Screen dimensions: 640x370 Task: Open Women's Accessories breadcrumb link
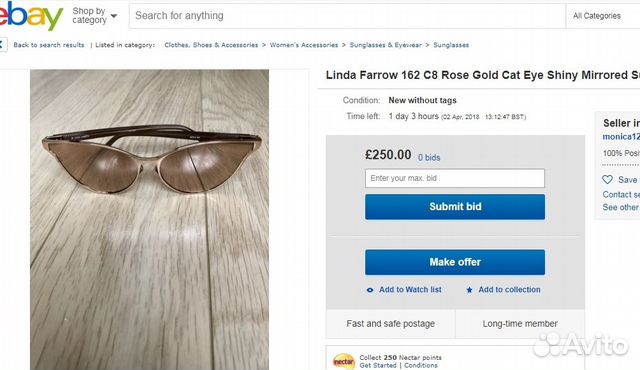(304, 45)
